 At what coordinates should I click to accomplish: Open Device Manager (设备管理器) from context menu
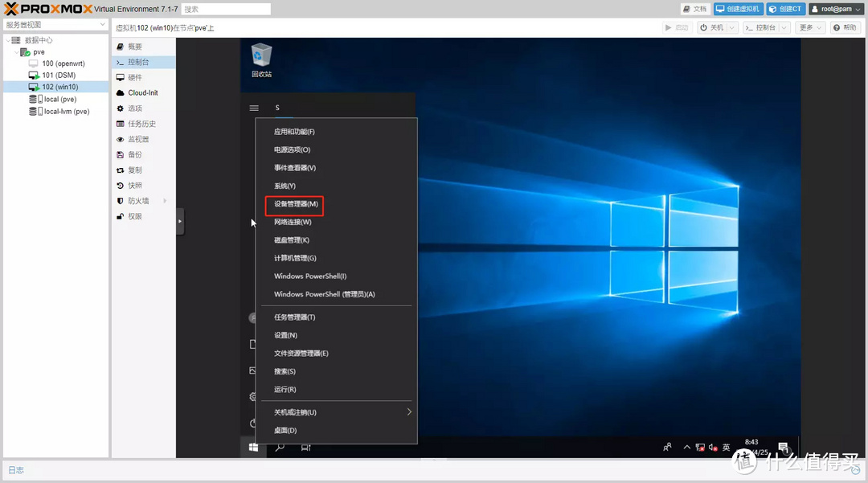coord(296,204)
